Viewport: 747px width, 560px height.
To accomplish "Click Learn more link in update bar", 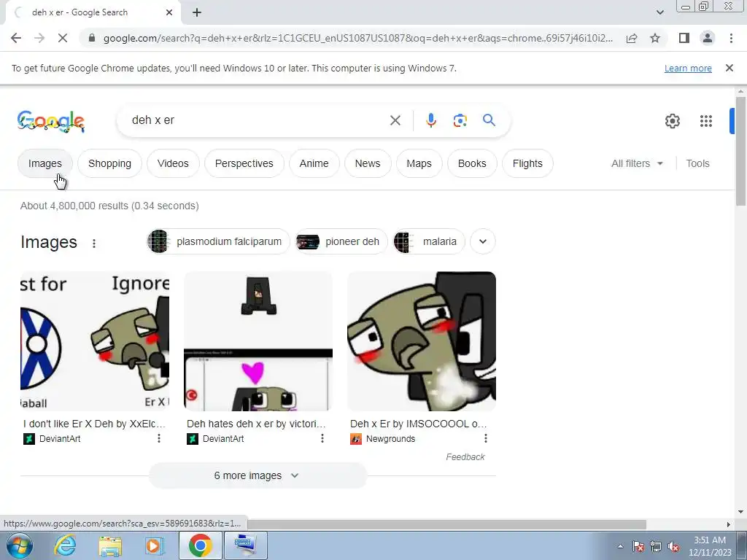I will [x=688, y=68].
